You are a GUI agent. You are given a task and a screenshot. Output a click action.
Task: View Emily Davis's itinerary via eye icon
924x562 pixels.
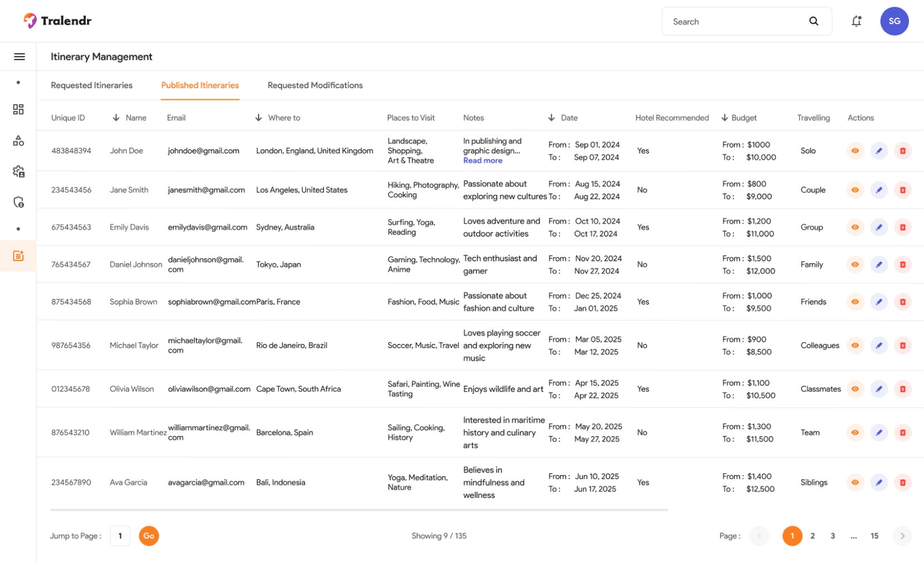pyautogui.click(x=855, y=227)
